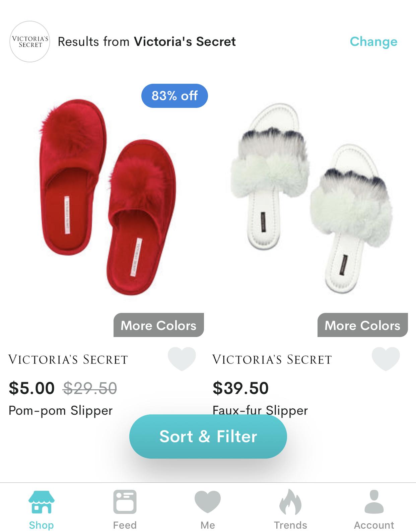Open the Sort & Filter options
The image size is (416, 532).
pos(208,437)
